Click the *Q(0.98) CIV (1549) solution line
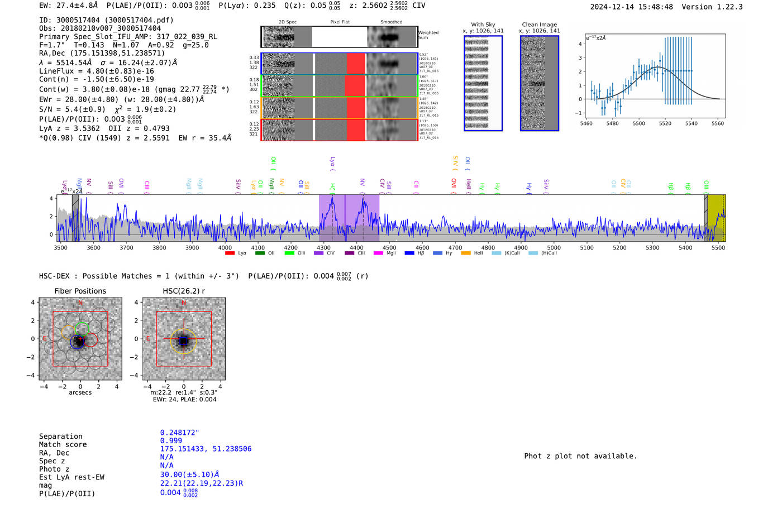The image size is (782, 532). click(x=135, y=138)
